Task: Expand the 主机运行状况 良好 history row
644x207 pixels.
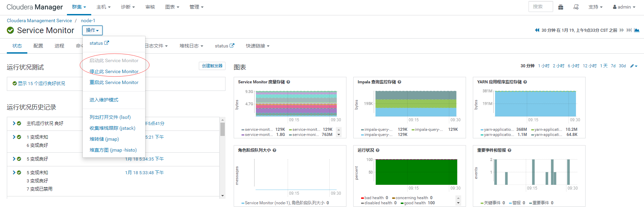Action: pyautogui.click(x=14, y=123)
